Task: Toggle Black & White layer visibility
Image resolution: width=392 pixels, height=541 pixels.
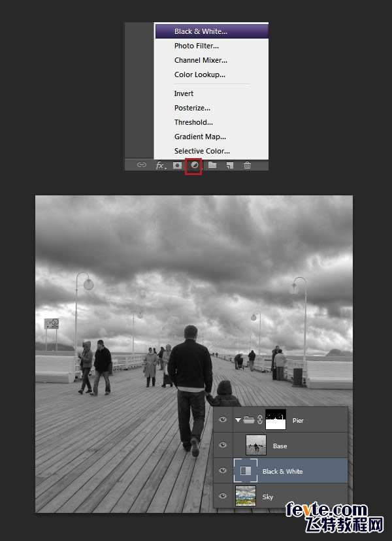Action: tap(223, 470)
